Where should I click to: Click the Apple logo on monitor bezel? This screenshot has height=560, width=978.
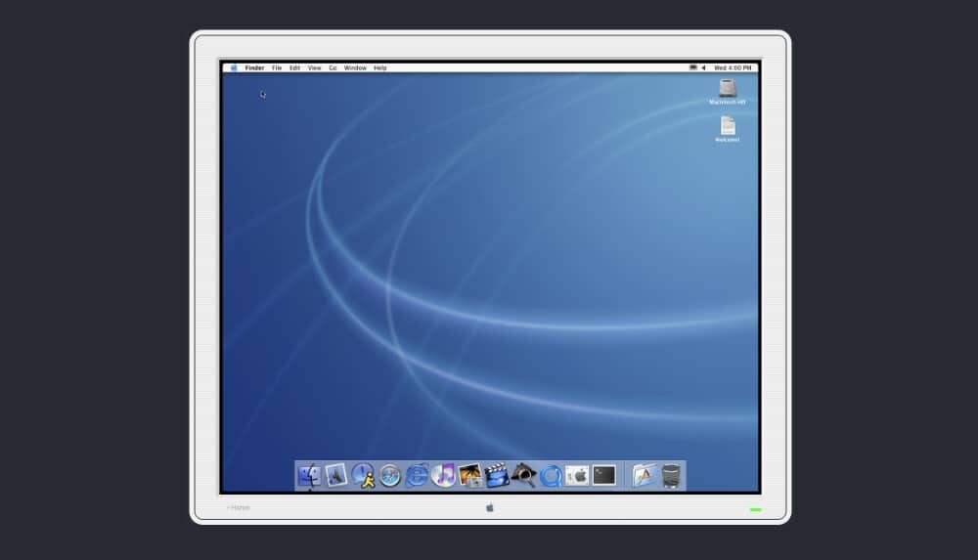pyautogui.click(x=490, y=507)
